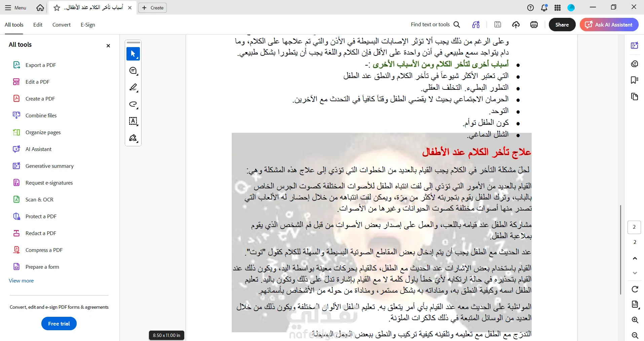Zoom out of the document

coord(635,335)
